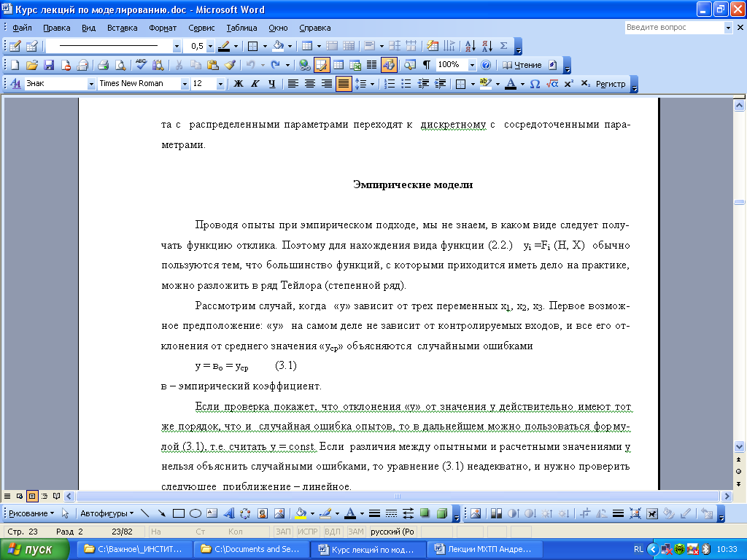Open the font size dropdown showing 12
The height and width of the screenshot is (560, 747).
pyautogui.click(x=220, y=85)
